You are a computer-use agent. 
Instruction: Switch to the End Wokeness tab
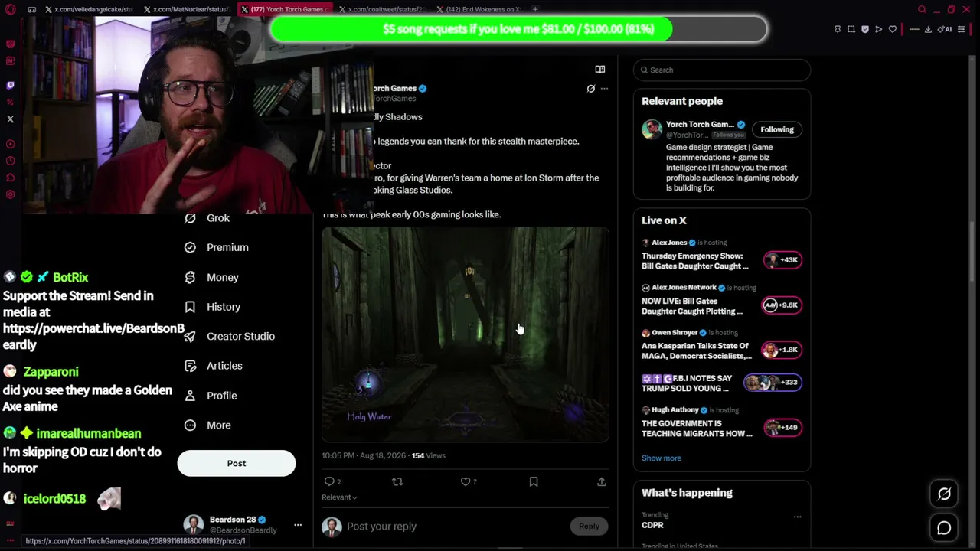[480, 9]
